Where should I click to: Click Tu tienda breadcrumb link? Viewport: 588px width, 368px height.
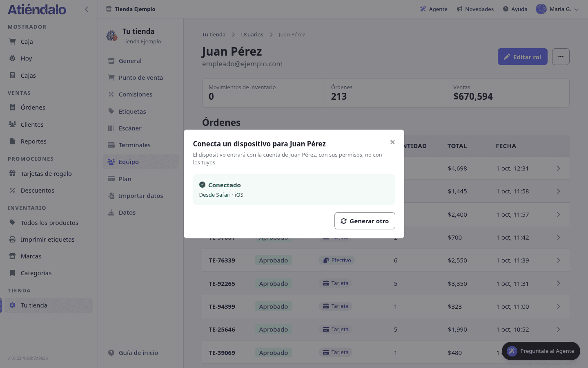click(x=214, y=35)
